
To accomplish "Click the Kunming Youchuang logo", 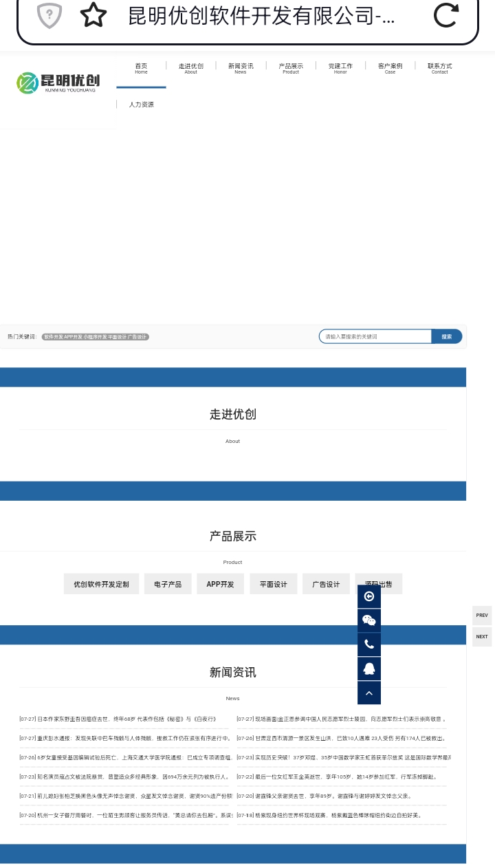I will (58, 83).
